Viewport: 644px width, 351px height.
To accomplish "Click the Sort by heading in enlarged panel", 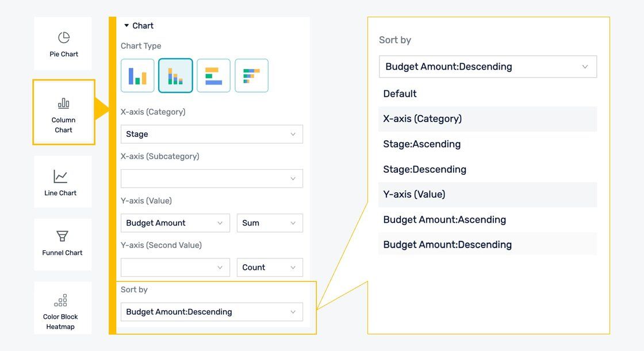I will [x=394, y=40].
